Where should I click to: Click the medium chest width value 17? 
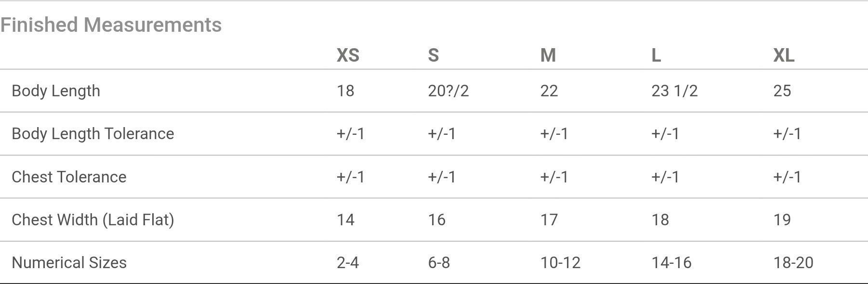pyautogui.click(x=549, y=220)
